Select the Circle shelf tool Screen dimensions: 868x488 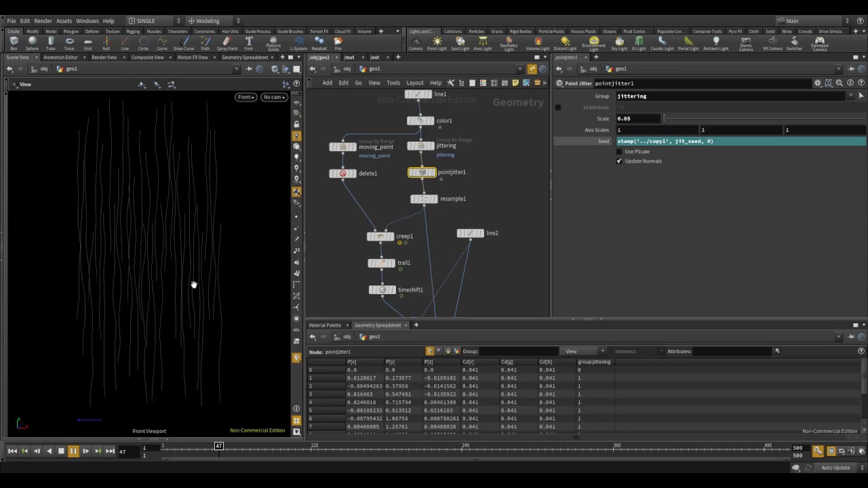click(143, 43)
